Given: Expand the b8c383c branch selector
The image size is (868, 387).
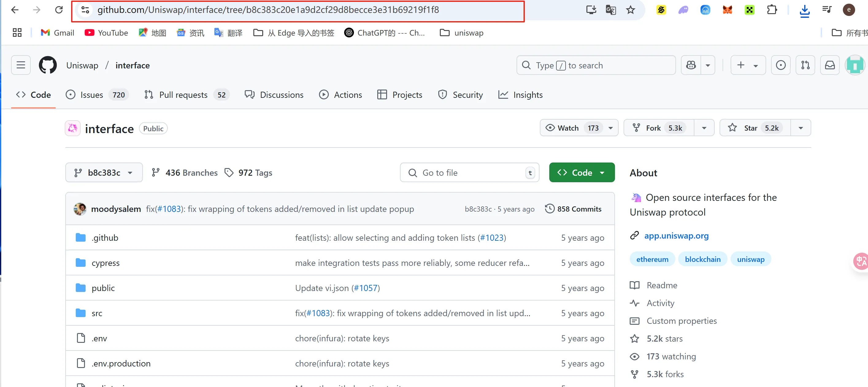Looking at the screenshot, I should 104,173.
